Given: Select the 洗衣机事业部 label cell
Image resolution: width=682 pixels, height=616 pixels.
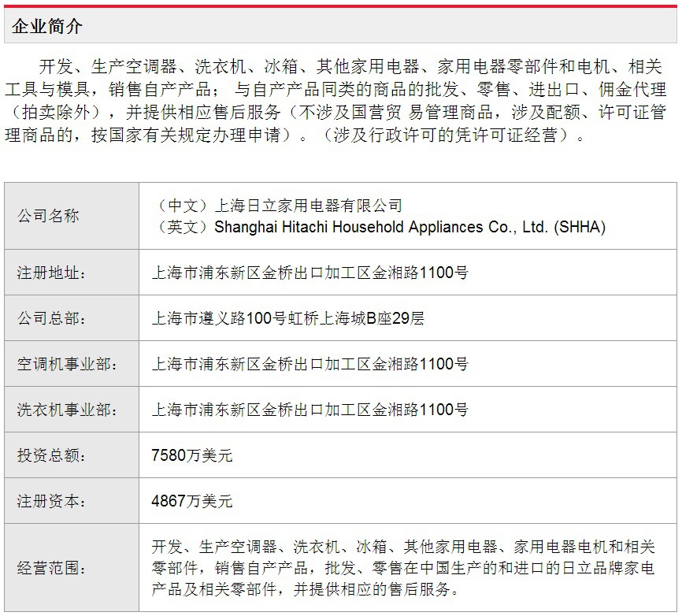Looking at the screenshot, I should click(x=72, y=410).
